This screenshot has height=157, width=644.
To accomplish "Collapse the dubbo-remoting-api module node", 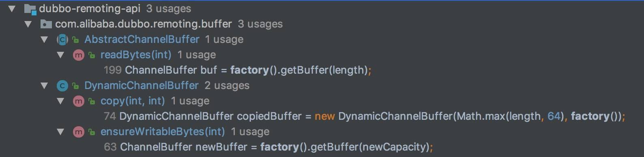I will 12,8.
